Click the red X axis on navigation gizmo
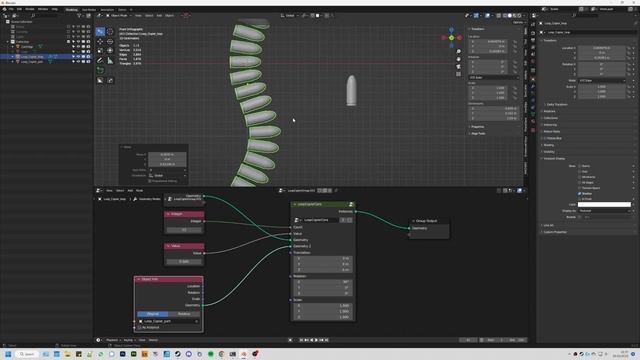This screenshot has width=640, height=360. point(460,38)
